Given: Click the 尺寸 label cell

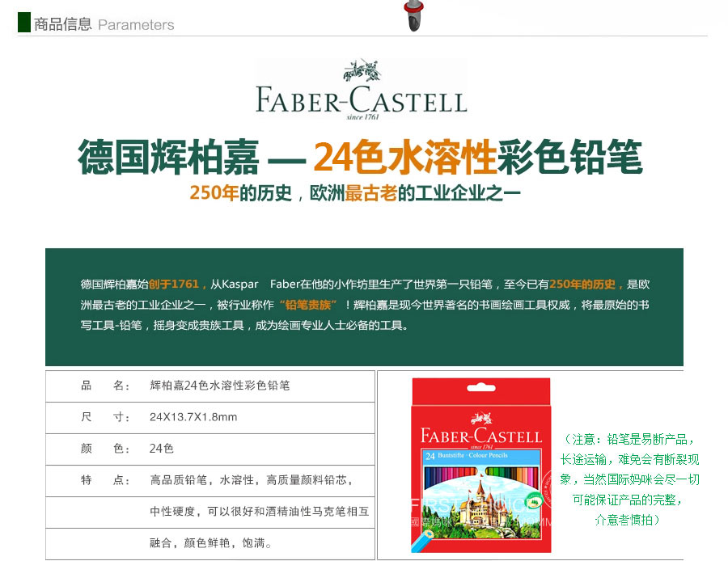Looking at the screenshot, I should [x=105, y=417].
